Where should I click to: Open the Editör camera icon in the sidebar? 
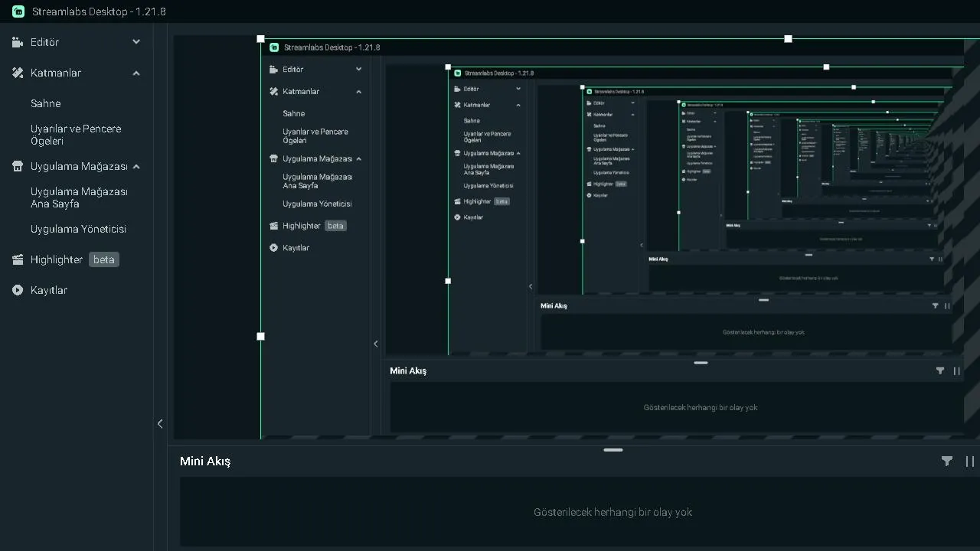[18, 42]
